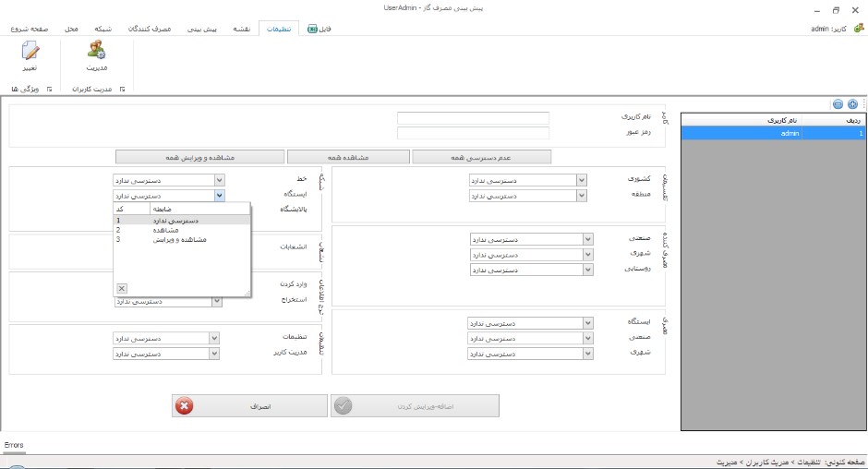Switch to the شبکه tab
This screenshot has height=469, width=868.
103,29
